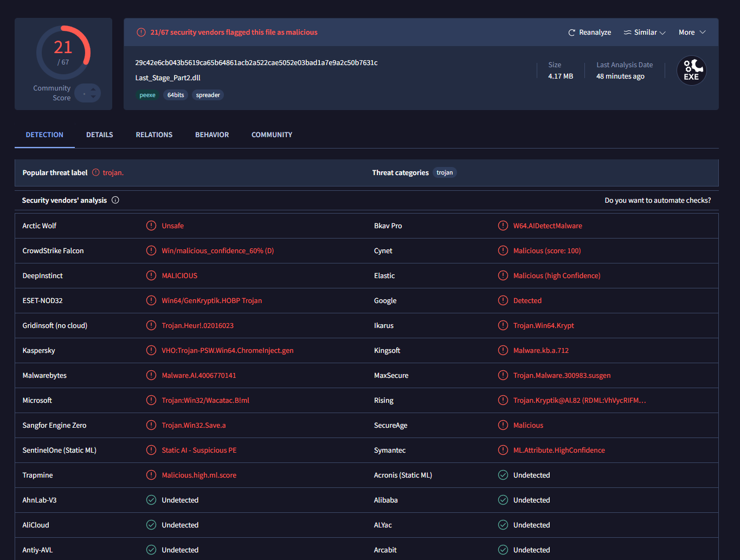Vote down on the Community Score

93,97
